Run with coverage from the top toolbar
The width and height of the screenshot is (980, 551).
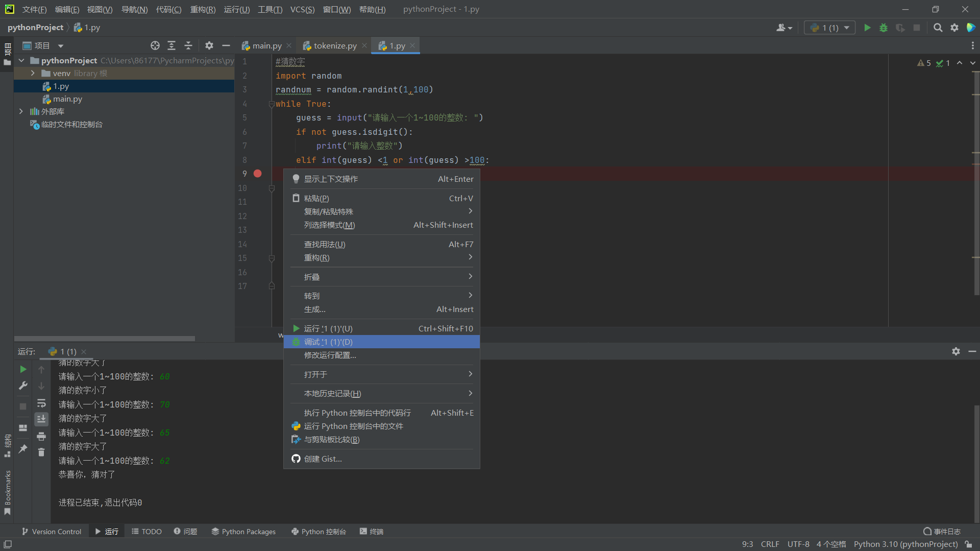(900, 28)
